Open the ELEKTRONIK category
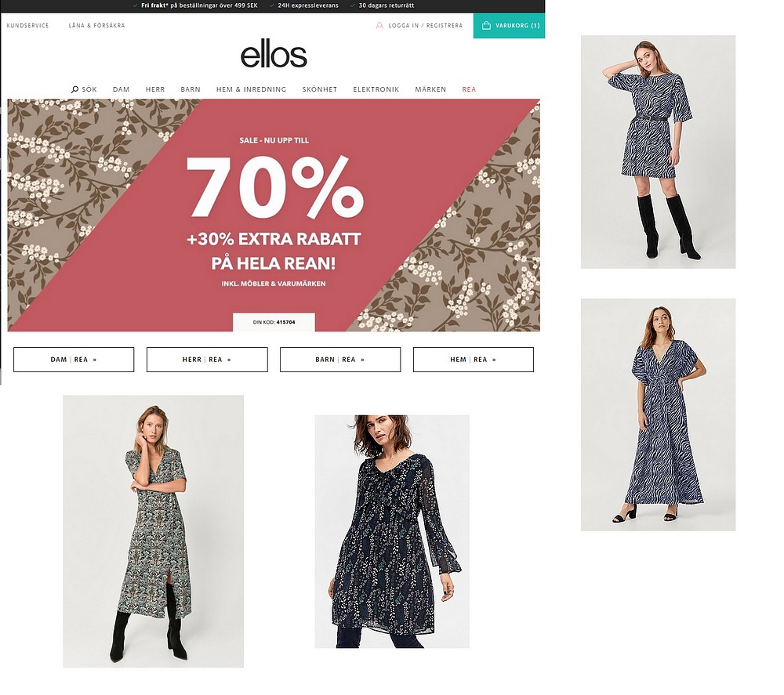 (376, 89)
